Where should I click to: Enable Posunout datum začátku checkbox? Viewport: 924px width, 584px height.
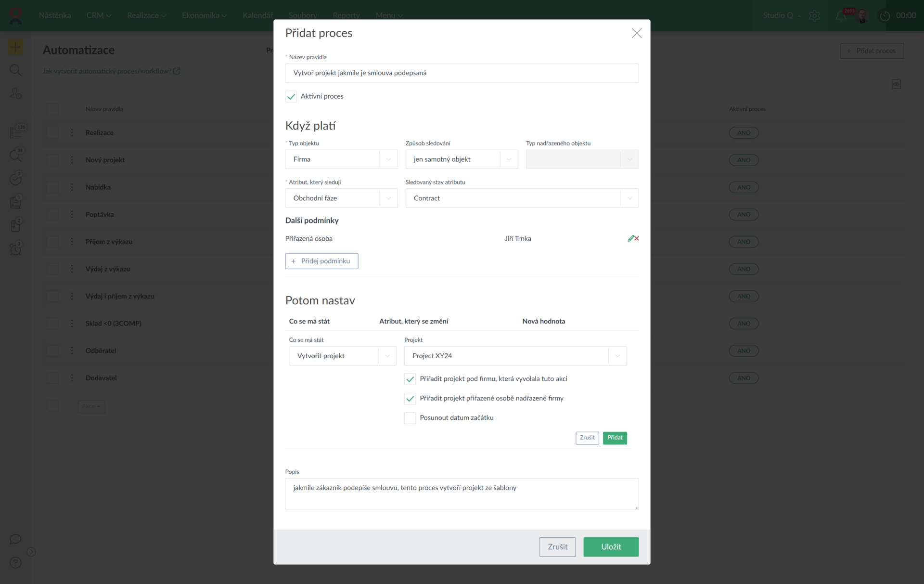tap(410, 418)
